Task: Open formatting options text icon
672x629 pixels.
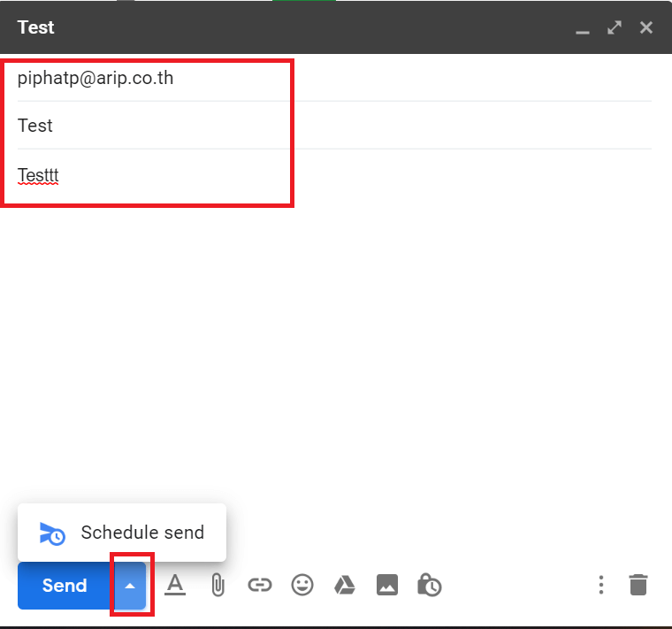Action: [175, 585]
